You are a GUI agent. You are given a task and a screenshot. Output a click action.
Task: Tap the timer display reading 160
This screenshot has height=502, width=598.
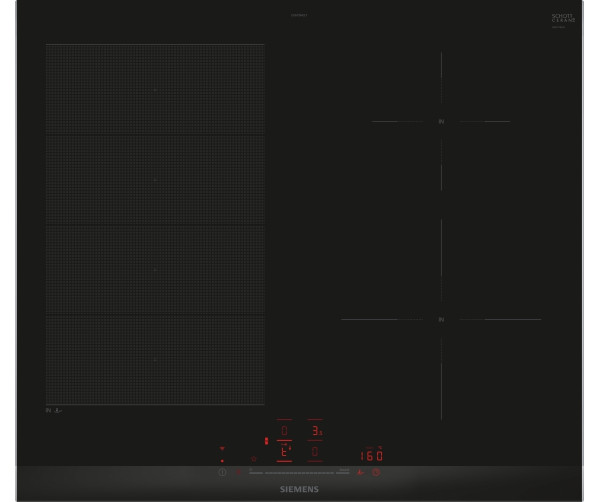coord(372,455)
